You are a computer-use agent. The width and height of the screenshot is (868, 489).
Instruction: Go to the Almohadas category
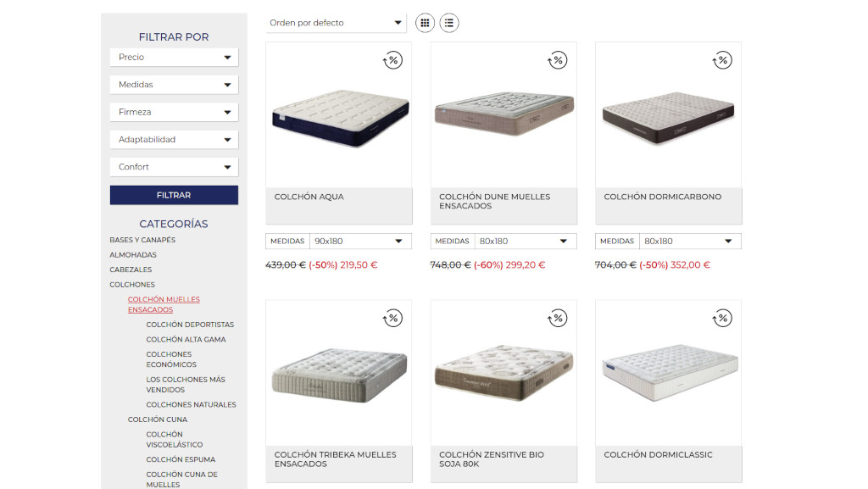(x=133, y=255)
